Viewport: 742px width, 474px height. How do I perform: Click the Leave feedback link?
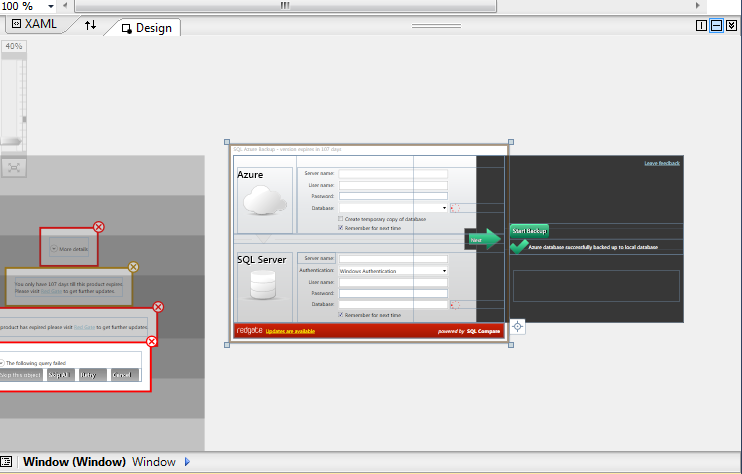662,163
